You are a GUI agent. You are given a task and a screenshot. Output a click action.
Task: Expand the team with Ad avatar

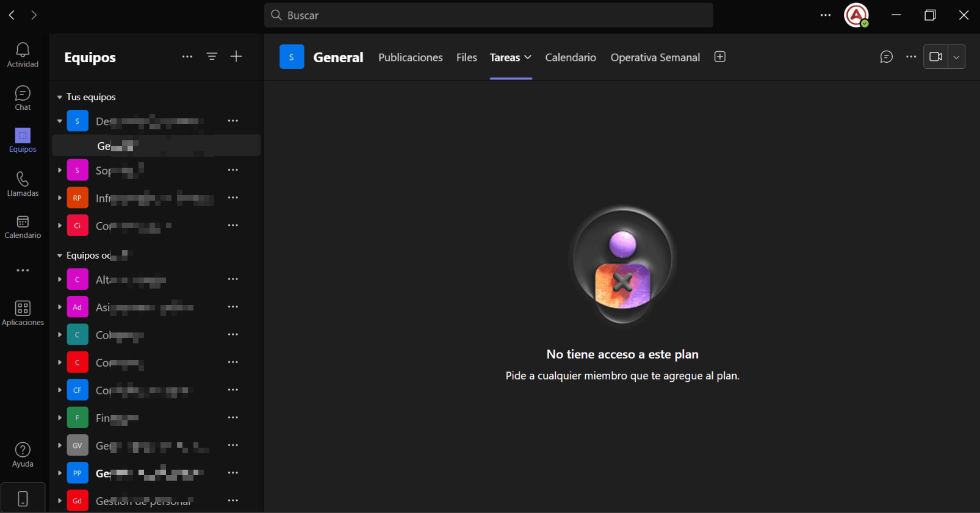pyautogui.click(x=60, y=307)
